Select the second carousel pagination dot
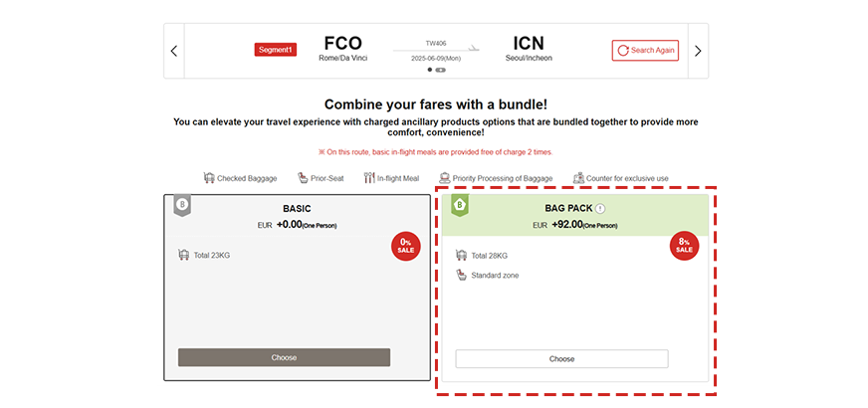868x408 pixels. point(441,70)
